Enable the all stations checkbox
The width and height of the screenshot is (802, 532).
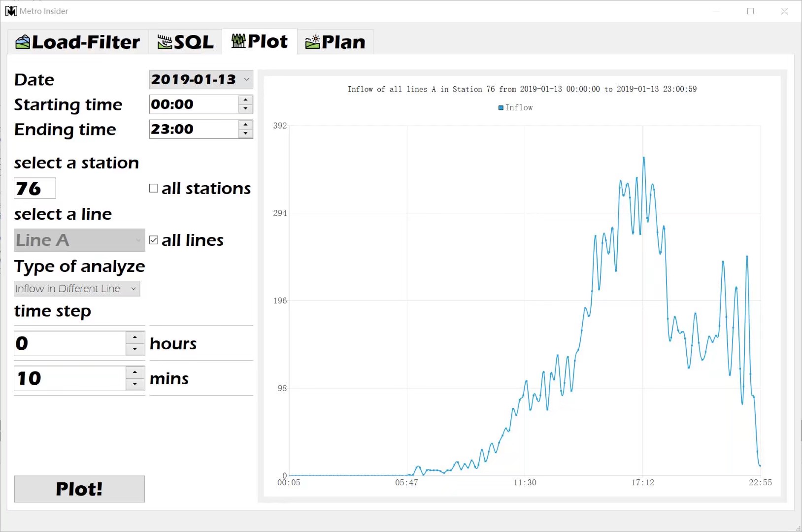154,188
